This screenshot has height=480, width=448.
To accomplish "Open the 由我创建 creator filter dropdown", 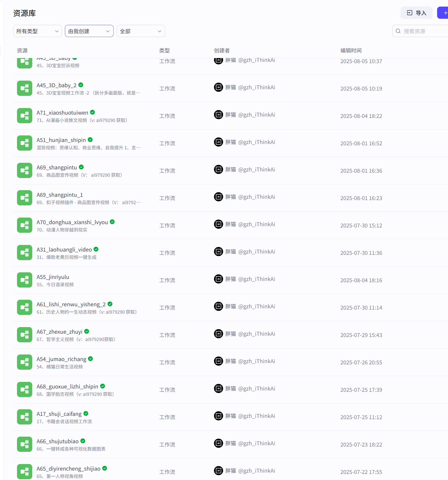I will pos(89,31).
